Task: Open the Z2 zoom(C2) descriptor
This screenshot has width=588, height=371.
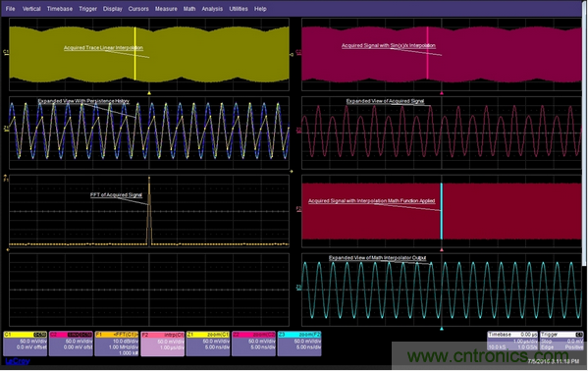Action: (254, 344)
